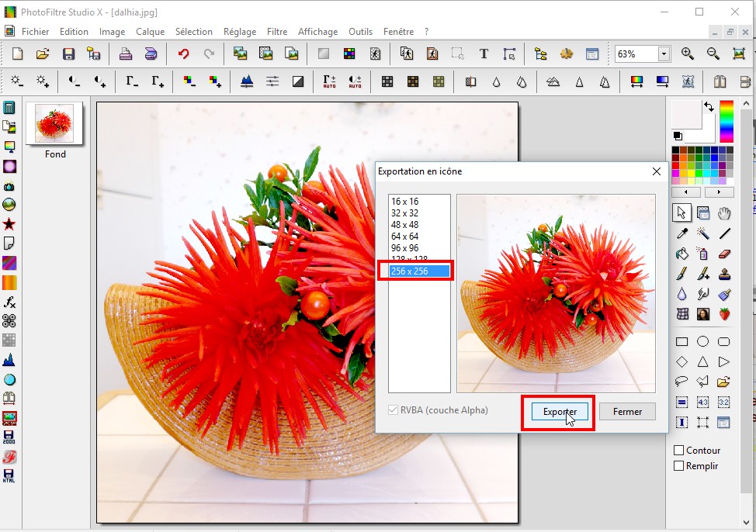Viewport: 756px width, 532px height.
Task: Apply automatic contrast with the half-circle AUTO icon
Action: tap(355, 81)
